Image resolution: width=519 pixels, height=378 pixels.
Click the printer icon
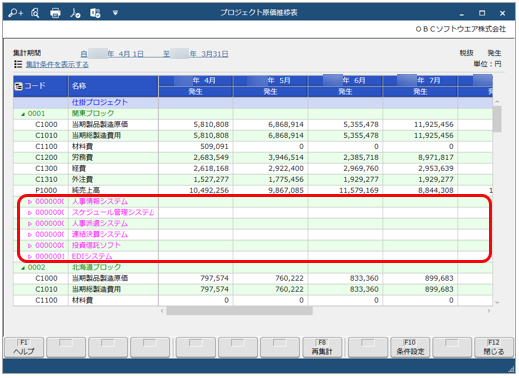pyautogui.click(x=55, y=13)
